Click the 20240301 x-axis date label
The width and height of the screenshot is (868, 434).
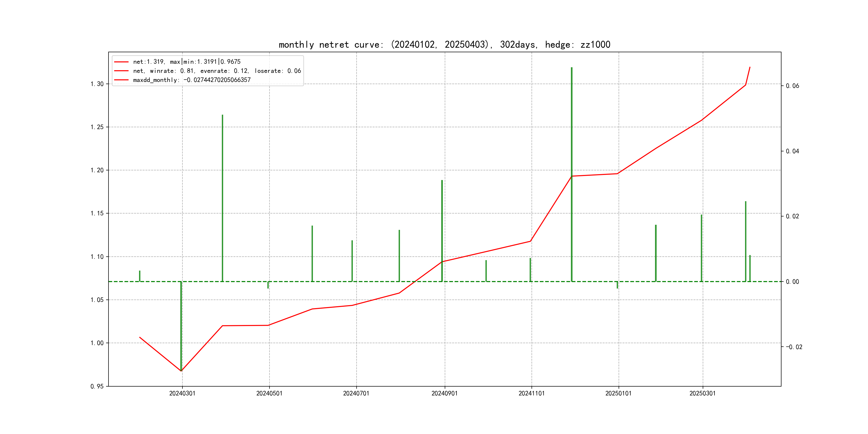point(182,393)
